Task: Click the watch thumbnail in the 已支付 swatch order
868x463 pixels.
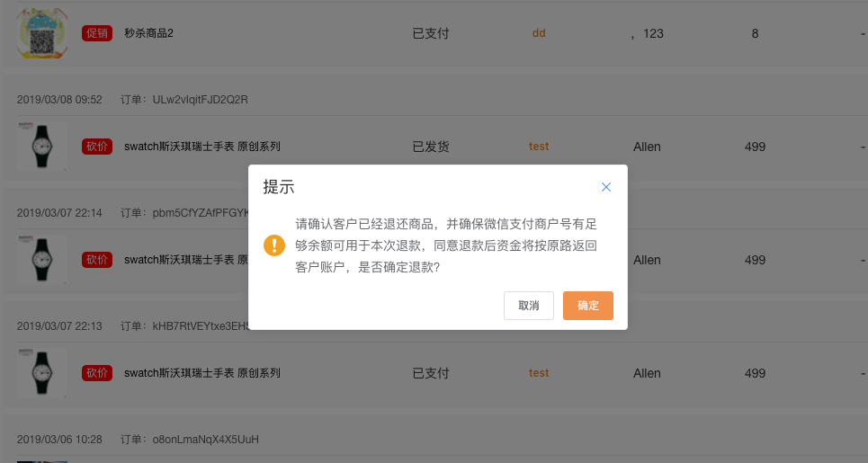Action: click(42, 373)
